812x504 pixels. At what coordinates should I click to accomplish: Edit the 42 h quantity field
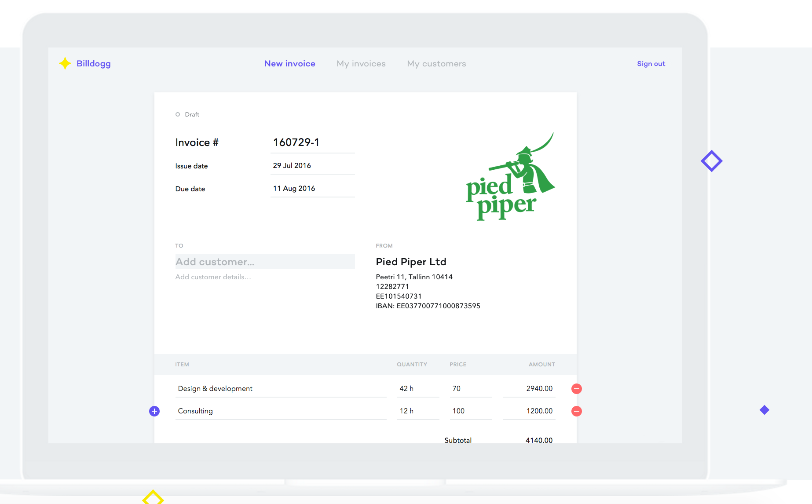click(418, 388)
